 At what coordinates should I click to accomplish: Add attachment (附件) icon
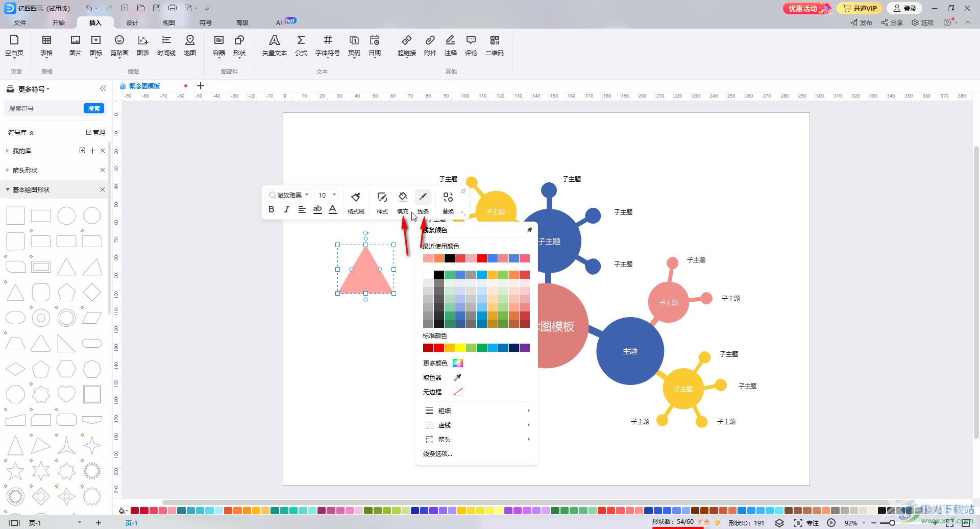click(x=430, y=45)
